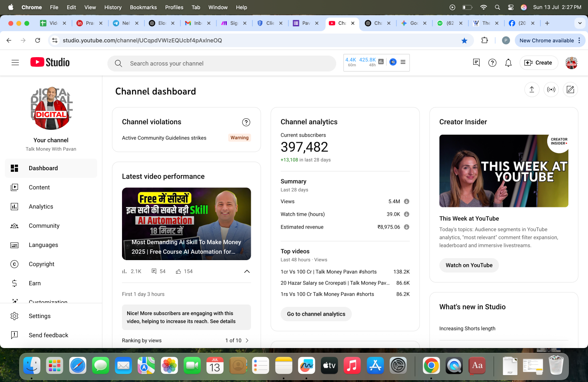Go to next ranking with chevron arrow
The height and width of the screenshot is (382, 588).
pyautogui.click(x=247, y=340)
